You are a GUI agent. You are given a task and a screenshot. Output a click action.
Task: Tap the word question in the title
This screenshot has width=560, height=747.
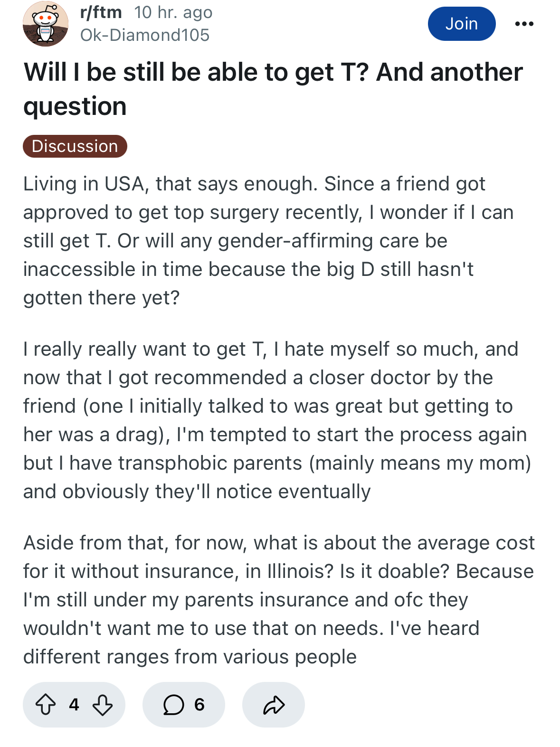click(75, 107)
